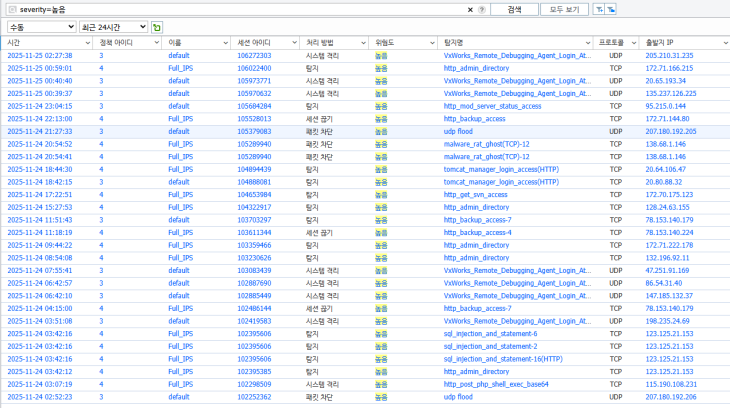
Task: Click the green refresh icon
Action: (x=157, y=27)
